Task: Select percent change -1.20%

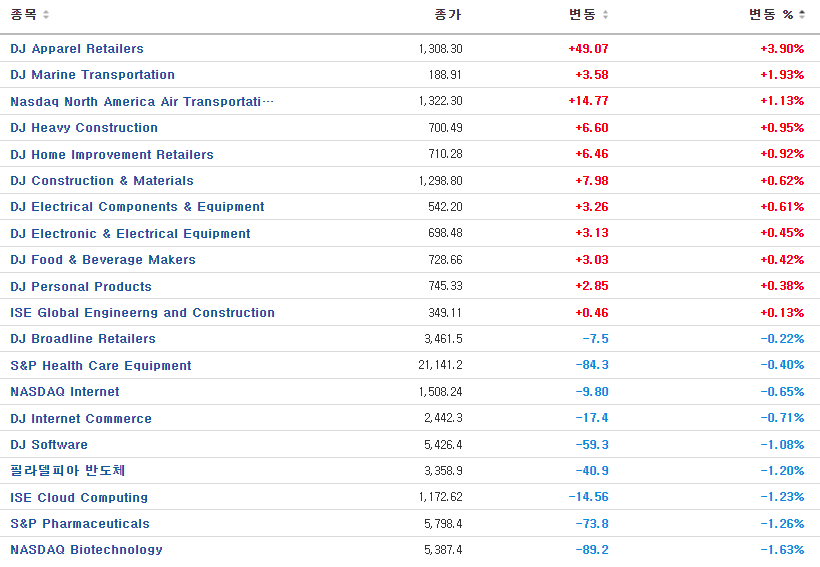Action: (782, 471)
